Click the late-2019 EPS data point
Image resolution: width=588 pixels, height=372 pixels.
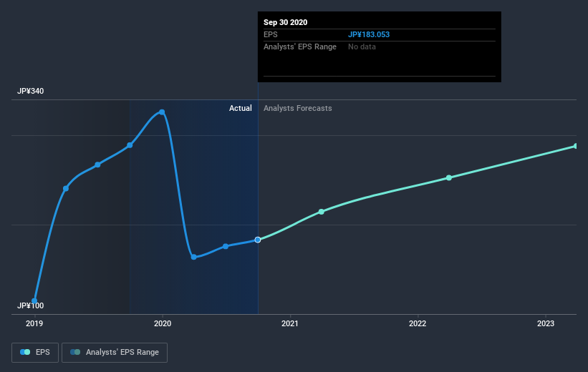click(x=130, y=145)
